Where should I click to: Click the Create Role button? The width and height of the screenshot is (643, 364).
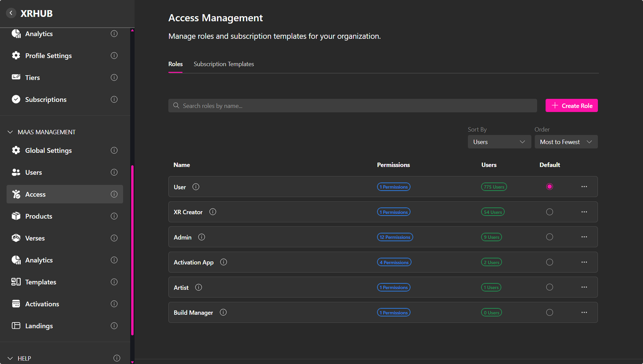(x=571, y=106)
